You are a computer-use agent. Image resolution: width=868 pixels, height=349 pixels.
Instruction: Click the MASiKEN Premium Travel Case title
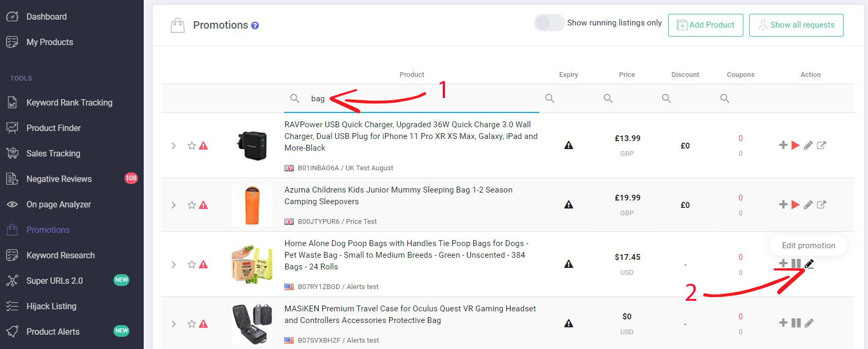[x=410, y=315]
